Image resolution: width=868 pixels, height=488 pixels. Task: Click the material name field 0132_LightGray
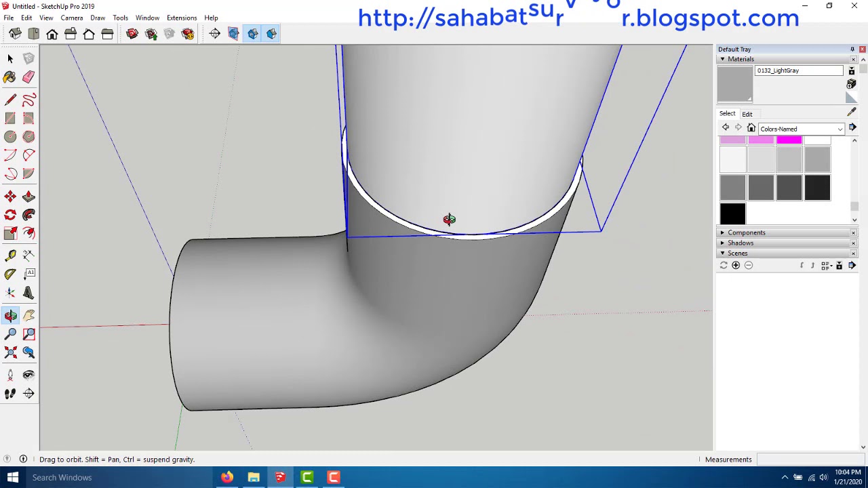pos(800,70)
